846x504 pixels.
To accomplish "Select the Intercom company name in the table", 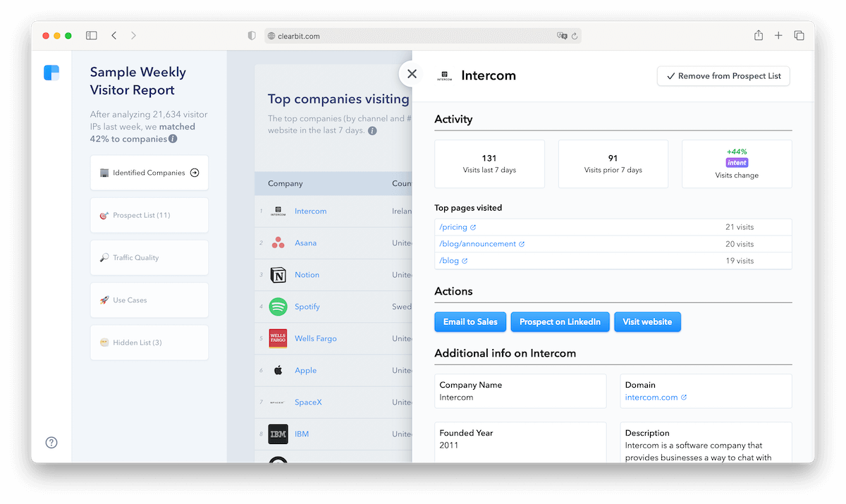I will [310, 211].
